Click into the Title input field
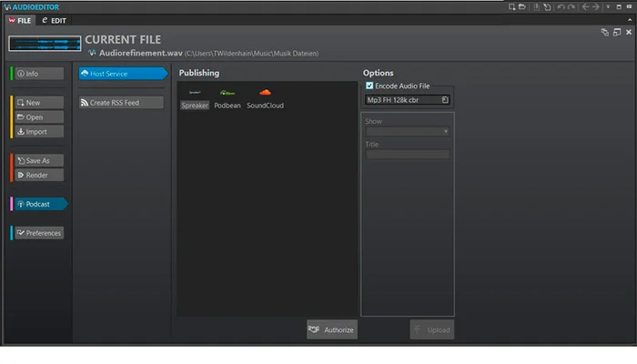Image resolution: width=637 pixels, height=364 pixels. tap(408, 155)
